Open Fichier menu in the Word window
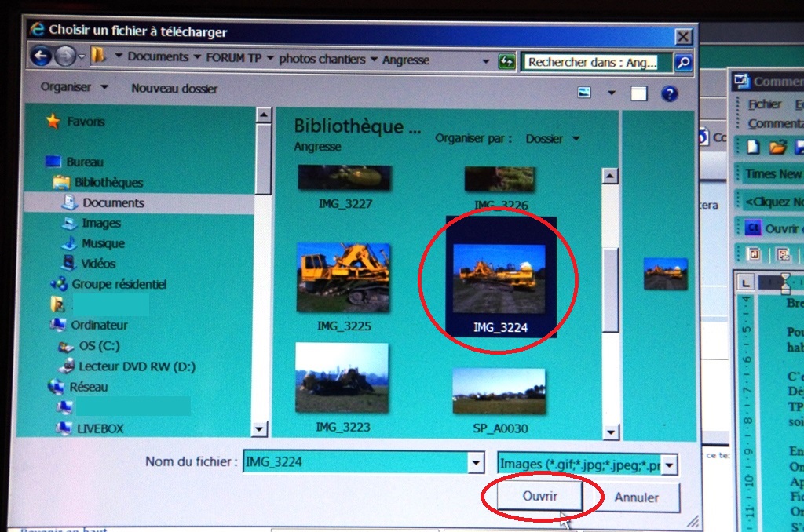Viewport: 804px width, 532px height. pyautogui.click(x=764, y=104)
